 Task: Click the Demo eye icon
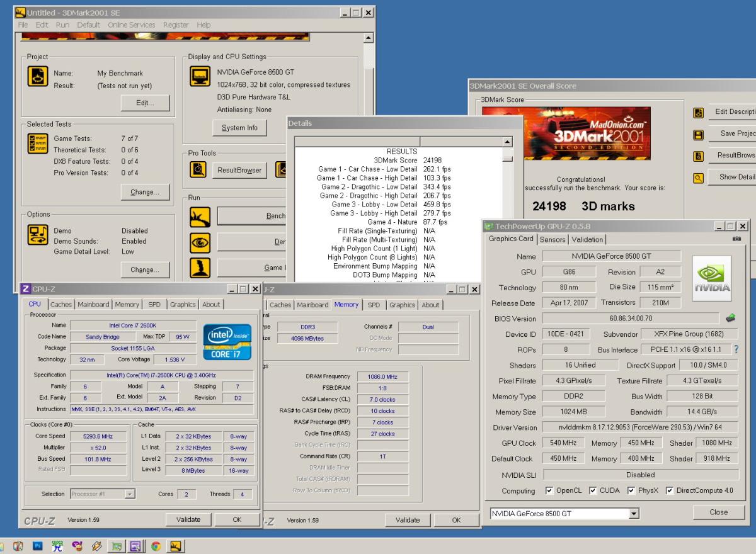click(x=200, y=242)
